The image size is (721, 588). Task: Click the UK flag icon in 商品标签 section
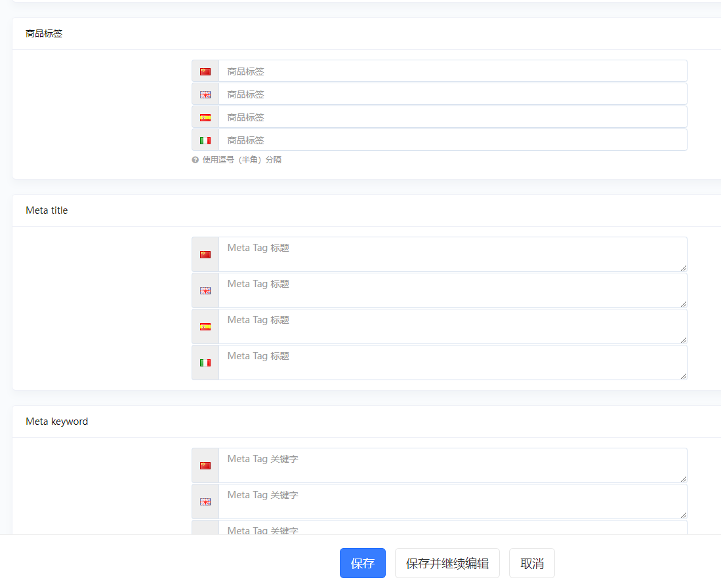click(205, 94)
